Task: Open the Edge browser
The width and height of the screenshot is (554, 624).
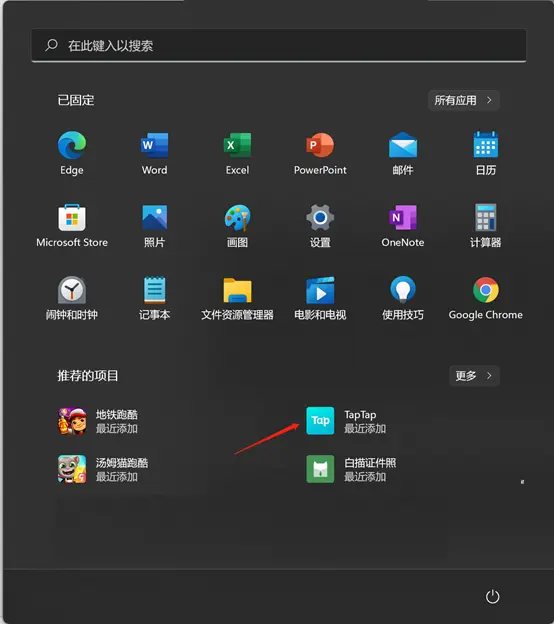Action: tap(72, 153)
